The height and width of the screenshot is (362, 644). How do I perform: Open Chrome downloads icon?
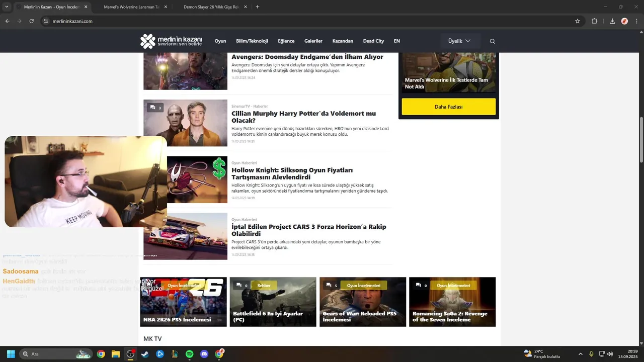pyautogui.click(x=612, y=21)
